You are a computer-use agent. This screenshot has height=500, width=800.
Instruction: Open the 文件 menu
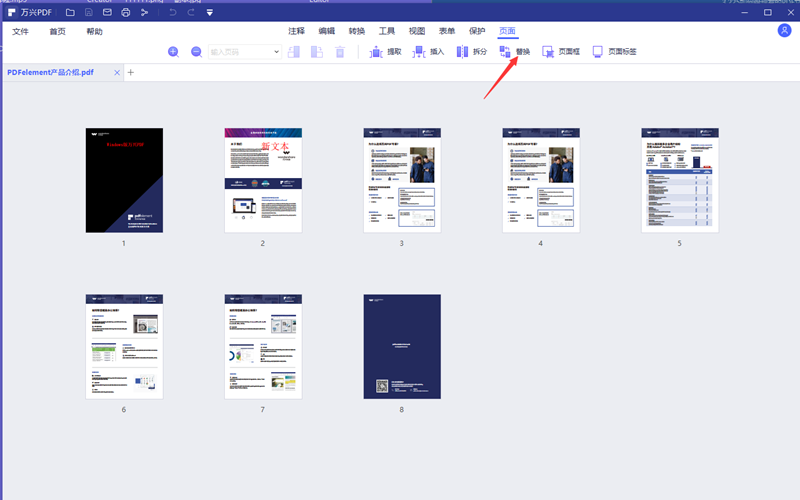[x=21, y=32]
